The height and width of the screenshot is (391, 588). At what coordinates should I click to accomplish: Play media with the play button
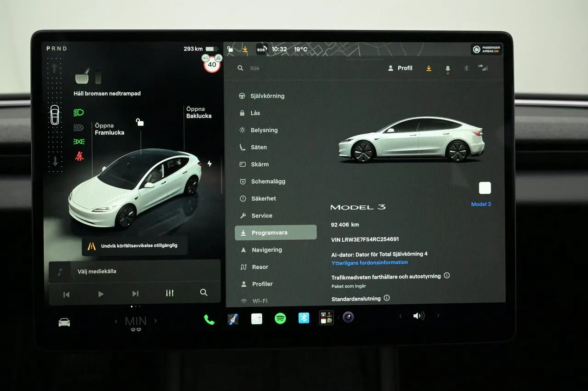click(x=101, y=294)
